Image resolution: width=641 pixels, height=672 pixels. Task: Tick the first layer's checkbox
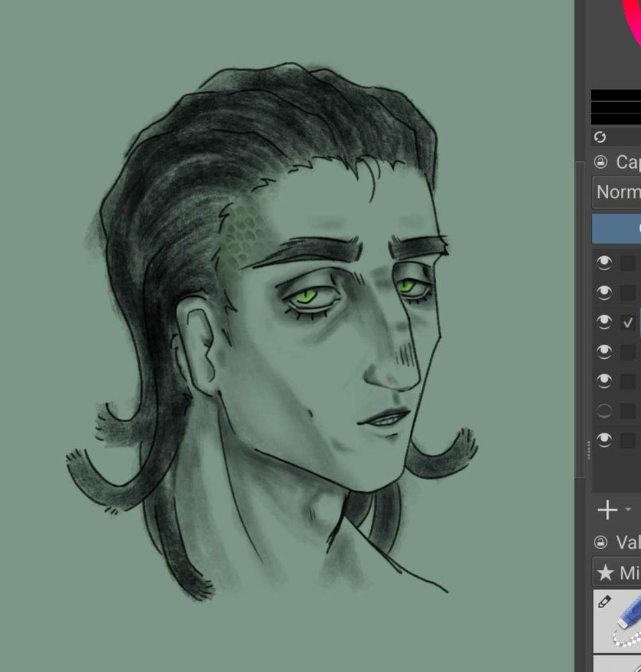628,263
